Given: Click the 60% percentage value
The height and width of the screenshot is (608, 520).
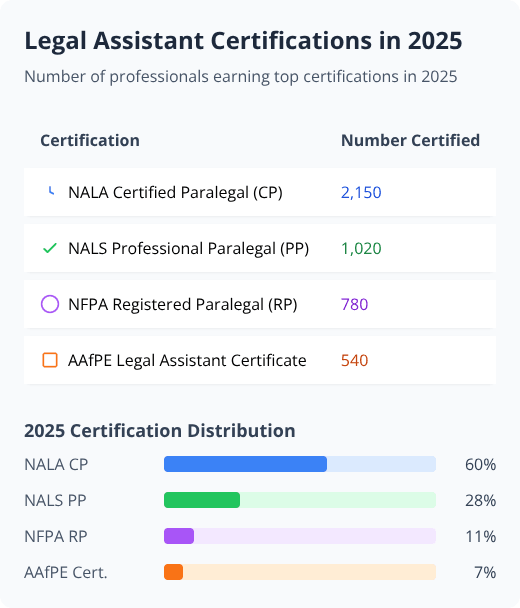Looking at the screenshot, I should tap(480, 465).
